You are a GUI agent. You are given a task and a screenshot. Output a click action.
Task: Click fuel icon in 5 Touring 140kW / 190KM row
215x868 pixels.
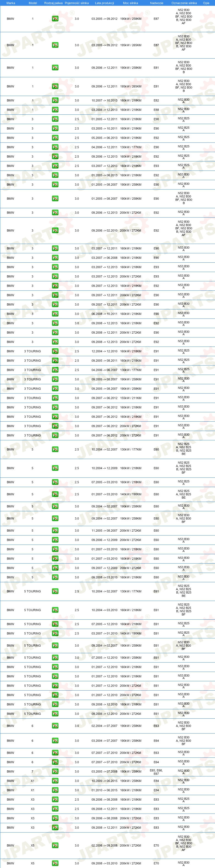(55, 633)
